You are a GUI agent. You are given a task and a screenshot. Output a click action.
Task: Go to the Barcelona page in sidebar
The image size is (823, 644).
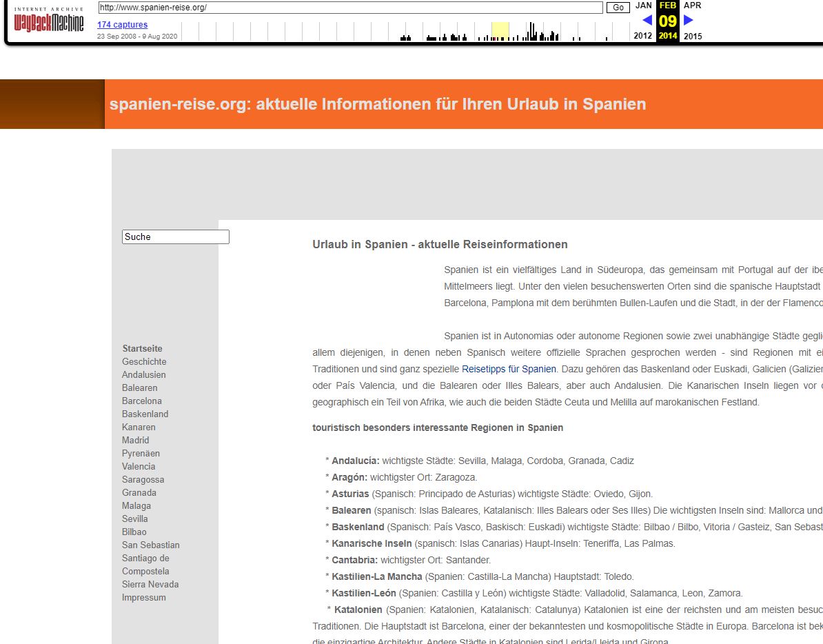pyautogui.click(x=142, y=401)
